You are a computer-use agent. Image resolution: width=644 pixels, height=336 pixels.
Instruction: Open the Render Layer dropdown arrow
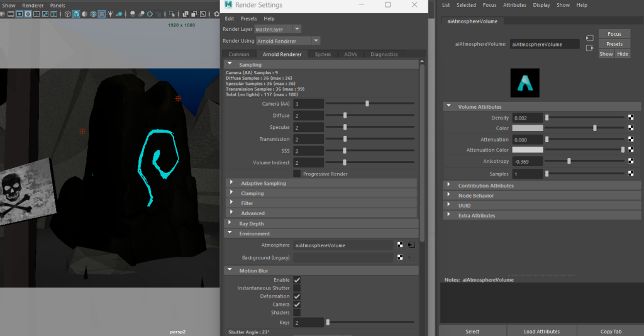point(297,29)
